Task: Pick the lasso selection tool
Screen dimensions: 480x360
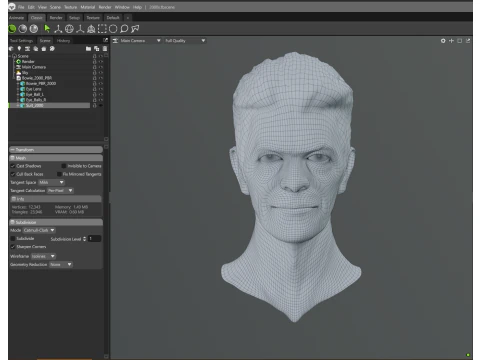Action: [x=124, y=29]
